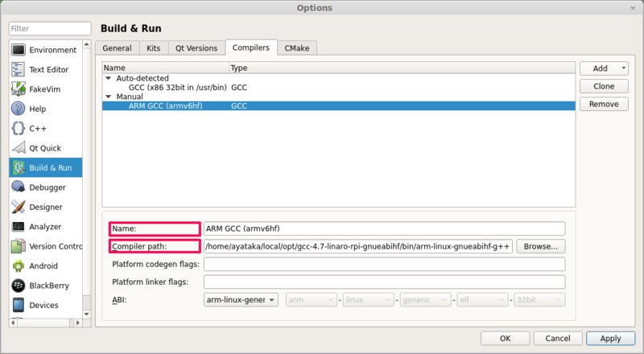The height and width of the screenshot is (354, 644).
Task: Open the disabled linux OS dropdown
Action: click(369, 300)
